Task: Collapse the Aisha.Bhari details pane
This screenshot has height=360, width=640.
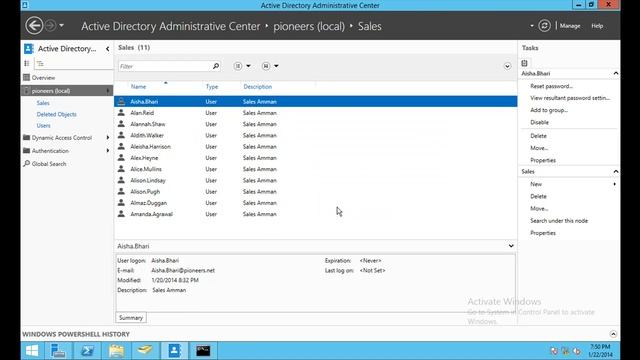Action: (x=511, y=246)
